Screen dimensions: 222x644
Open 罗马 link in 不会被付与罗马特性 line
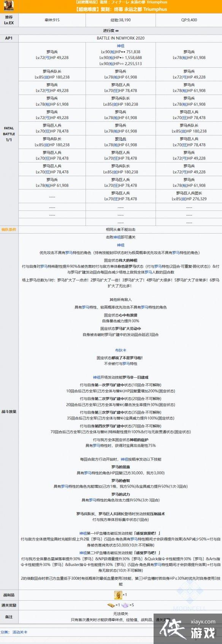(x=126, y=363)
